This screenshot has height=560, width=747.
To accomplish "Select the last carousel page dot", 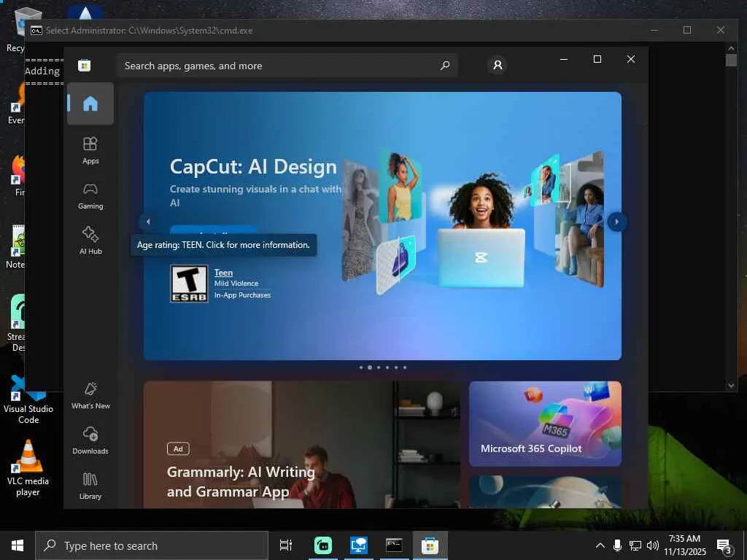I will point(404,367).
